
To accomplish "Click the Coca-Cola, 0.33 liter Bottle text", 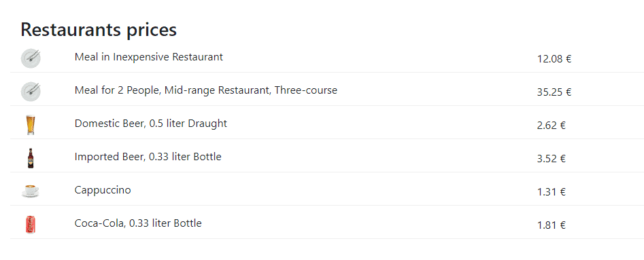I will click(x=138, y=223).
